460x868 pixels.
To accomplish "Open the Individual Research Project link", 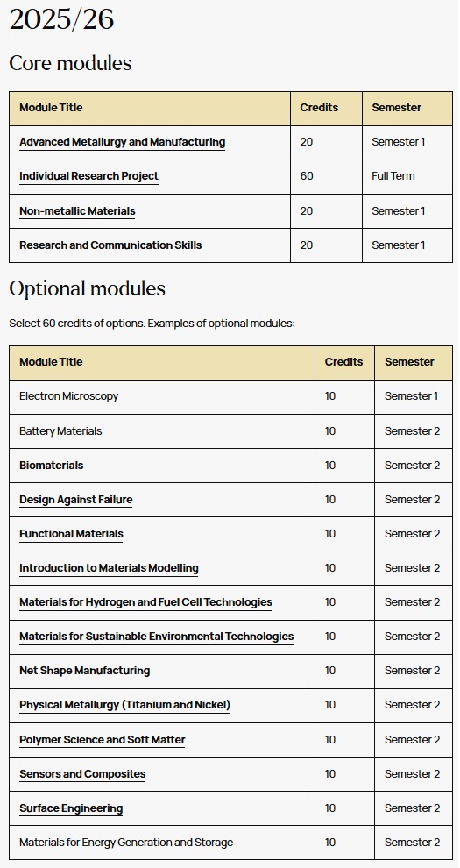I will click(89, 176).
